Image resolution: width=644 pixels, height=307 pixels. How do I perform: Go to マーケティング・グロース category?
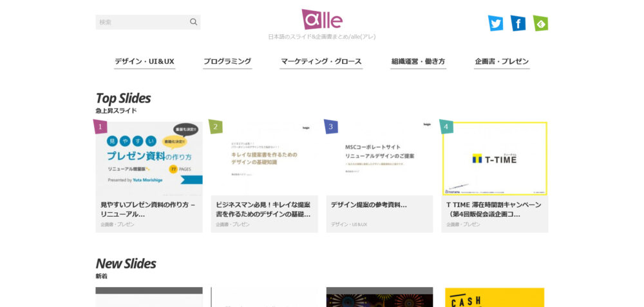(x=321, y=62)
